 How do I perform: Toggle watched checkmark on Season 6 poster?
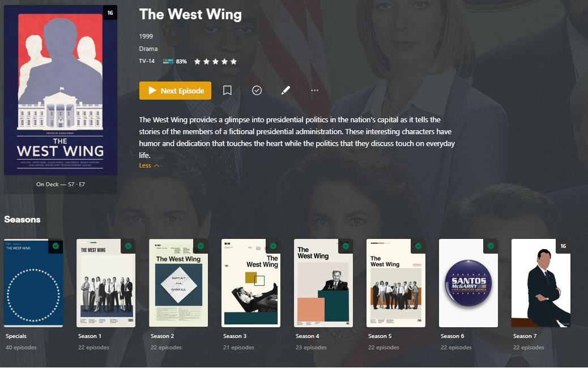(x=491, y=246)
